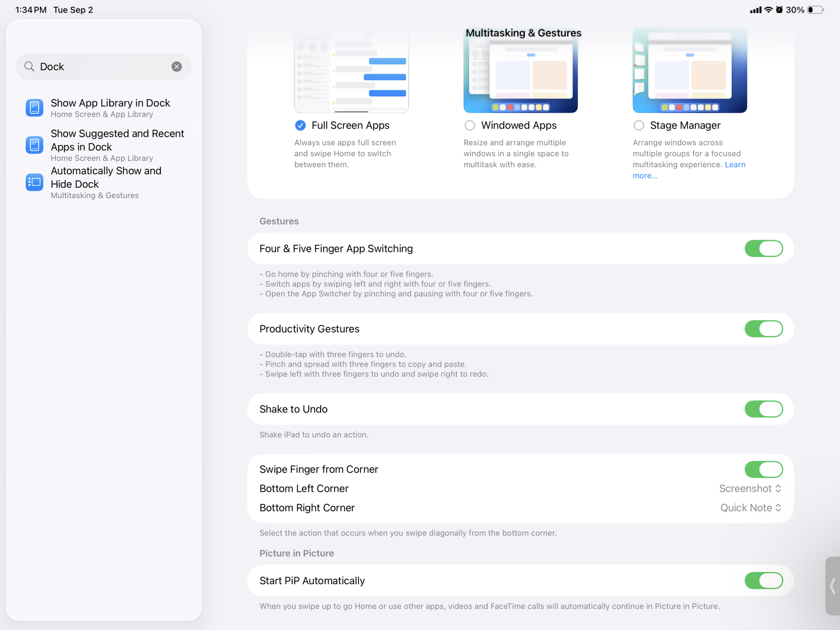Click the Show App Library in Dock icon
Viewport: 840px width, 630px height.
[34, 108]
